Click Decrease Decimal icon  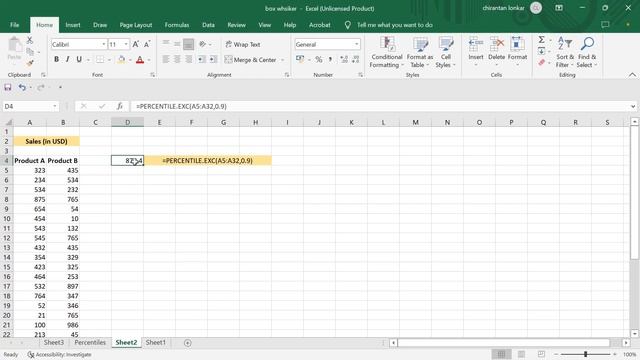pos(356,60)
